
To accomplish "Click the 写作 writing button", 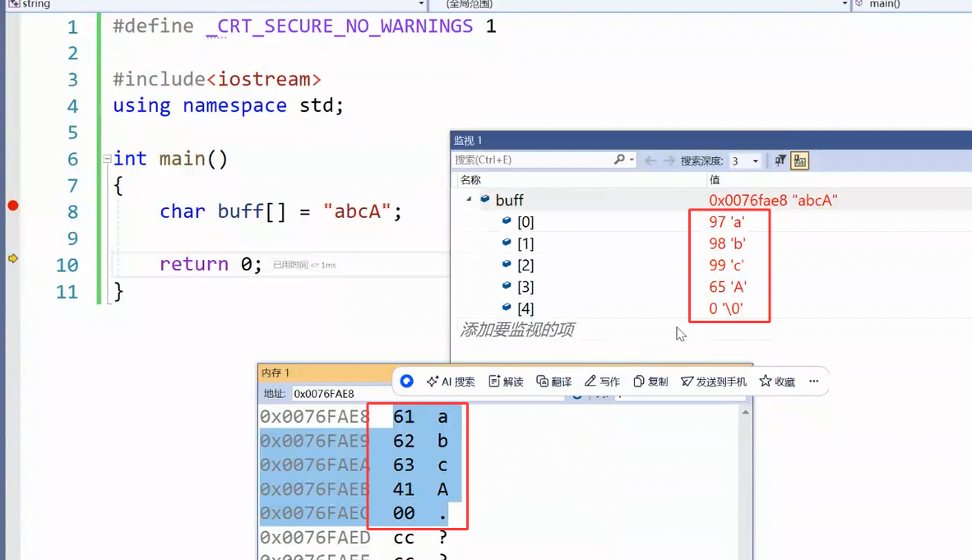I will (602, 382).
